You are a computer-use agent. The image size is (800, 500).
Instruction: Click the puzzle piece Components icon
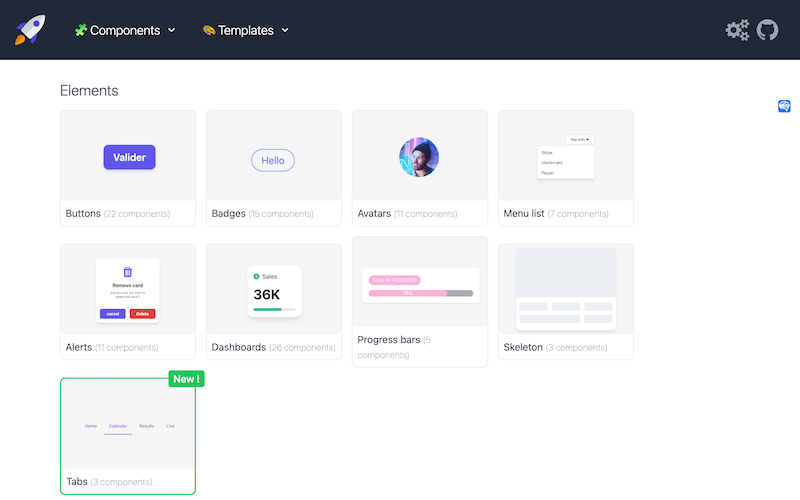point(81,30)
